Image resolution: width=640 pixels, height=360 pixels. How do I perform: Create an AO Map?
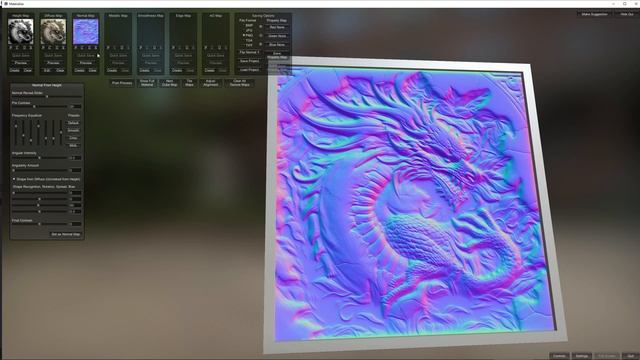pyautogui.click(x=209, y=70)
